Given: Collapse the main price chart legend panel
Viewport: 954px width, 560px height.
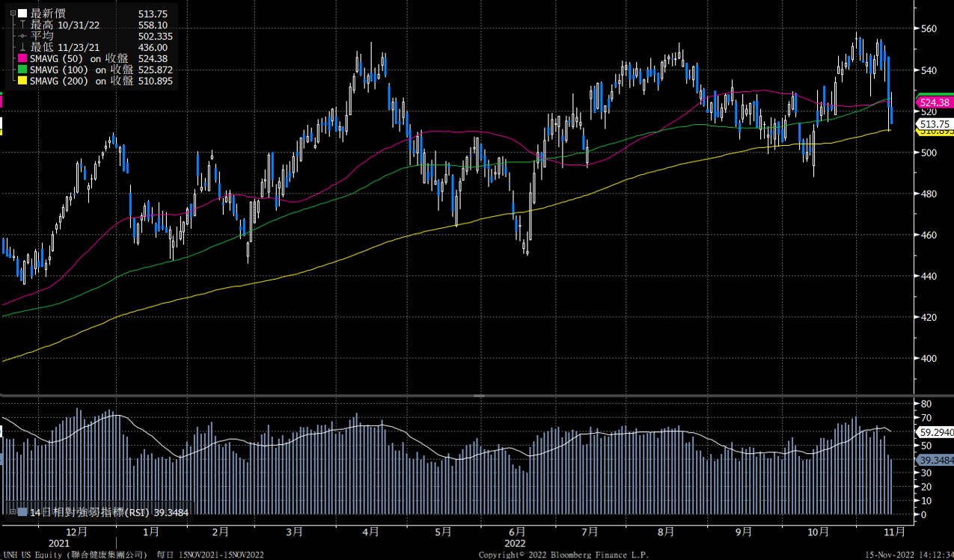Looking at the screenshot, I should (13, 13).
